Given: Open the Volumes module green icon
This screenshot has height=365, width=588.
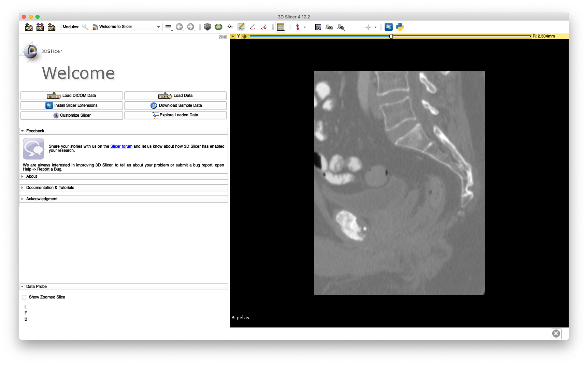Looking at the screenshot, I should (x=218, y=27).
